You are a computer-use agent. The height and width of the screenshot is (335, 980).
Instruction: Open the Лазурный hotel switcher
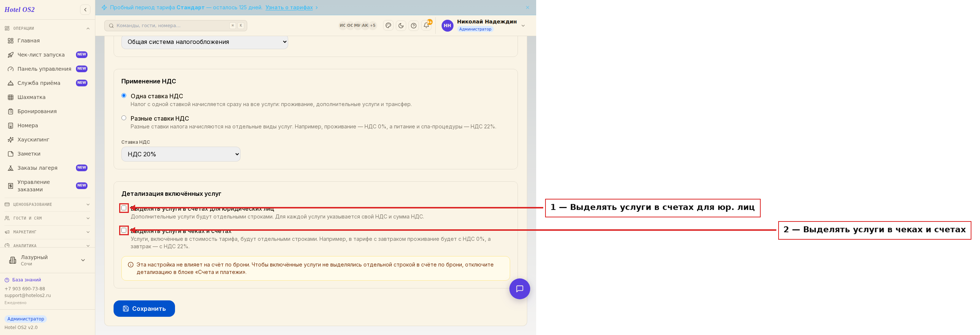coord(47,260)
